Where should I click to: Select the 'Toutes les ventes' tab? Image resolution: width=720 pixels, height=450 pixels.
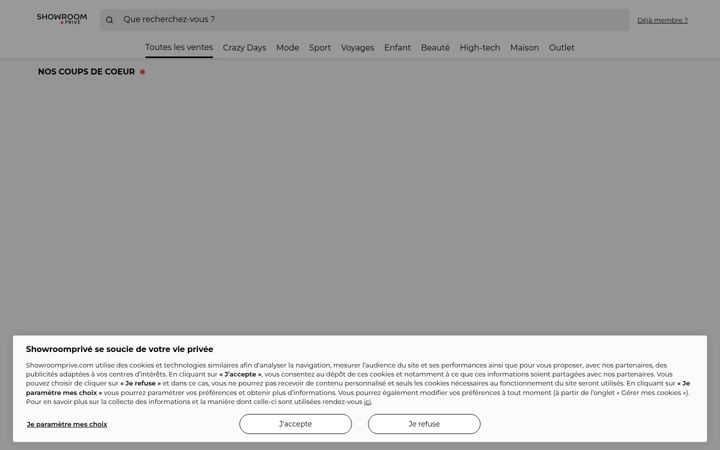179,47
